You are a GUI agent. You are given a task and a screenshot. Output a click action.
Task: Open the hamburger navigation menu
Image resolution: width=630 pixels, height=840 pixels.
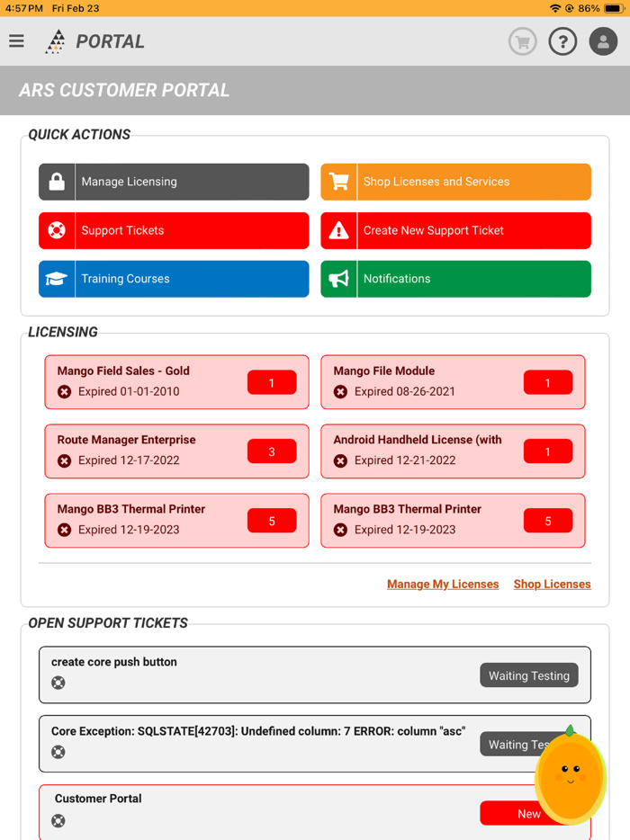point(17,40)
